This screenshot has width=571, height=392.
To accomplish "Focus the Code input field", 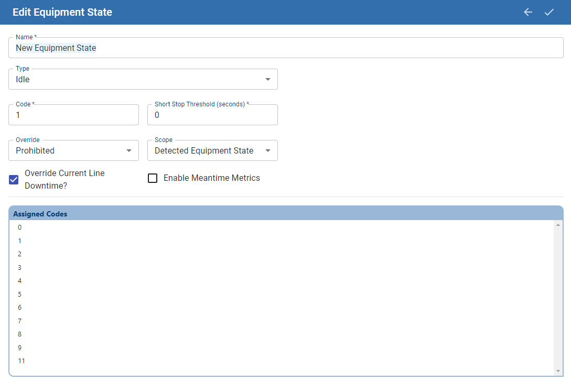I will tap(73, 115).
